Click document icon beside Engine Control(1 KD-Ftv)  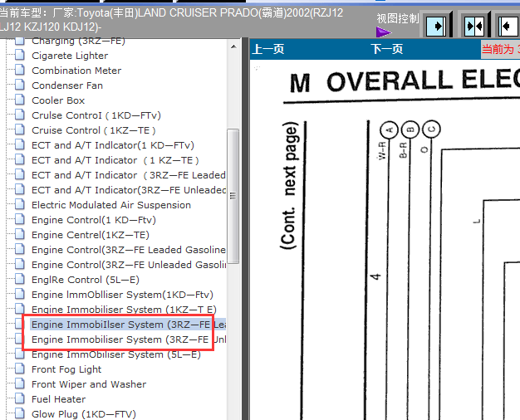pyautogui.click(x=20, y=219)
